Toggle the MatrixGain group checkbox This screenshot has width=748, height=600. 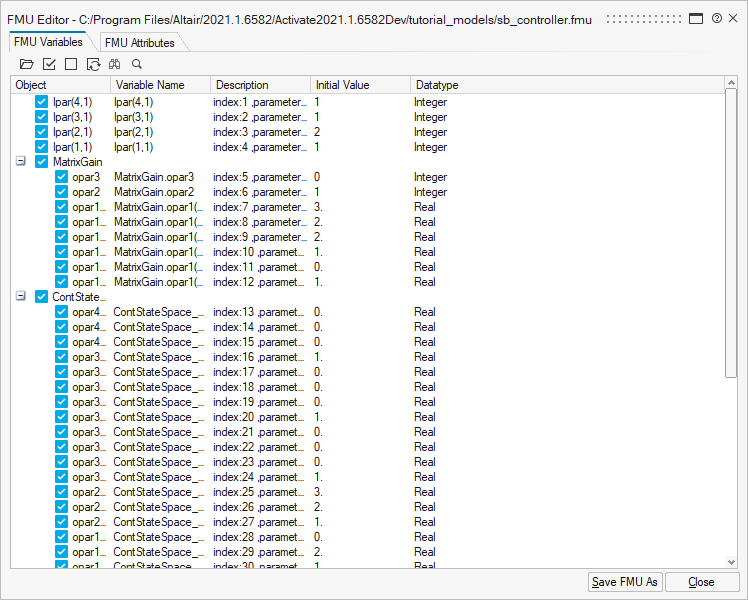(41, 162)
